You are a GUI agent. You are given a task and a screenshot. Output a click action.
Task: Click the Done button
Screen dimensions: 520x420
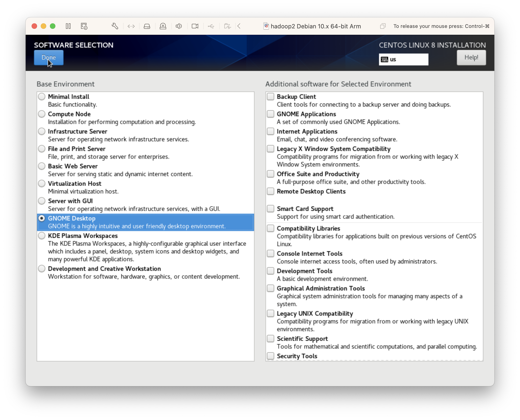pos(49,57)
